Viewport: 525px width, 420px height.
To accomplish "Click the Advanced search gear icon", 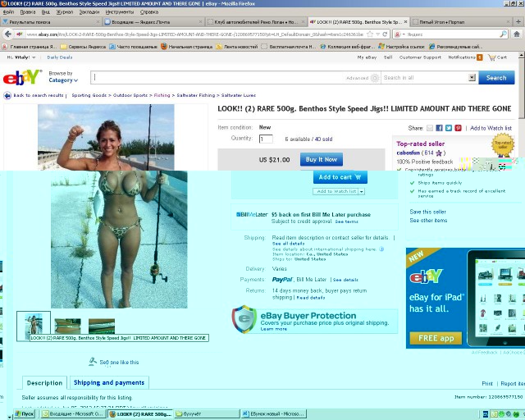I will coord(375,78).
